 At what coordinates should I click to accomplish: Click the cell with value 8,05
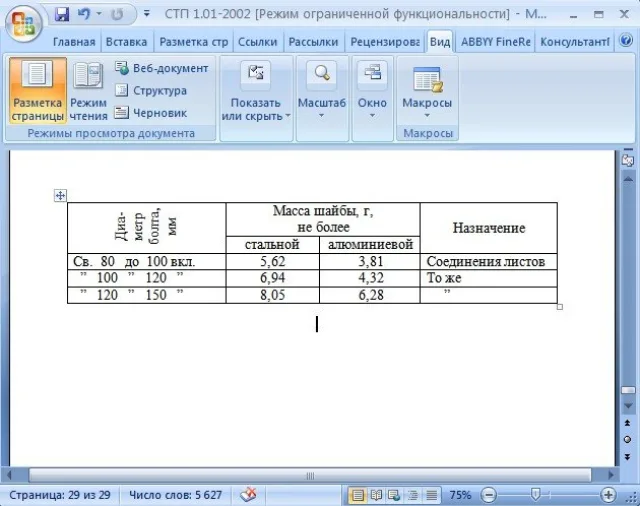tap(272, 295)
